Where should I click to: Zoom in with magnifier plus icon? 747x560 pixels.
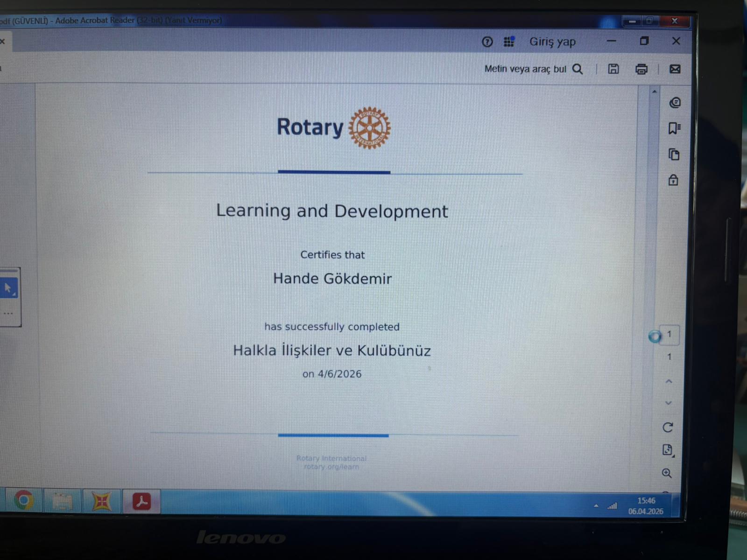pos(667,473)
